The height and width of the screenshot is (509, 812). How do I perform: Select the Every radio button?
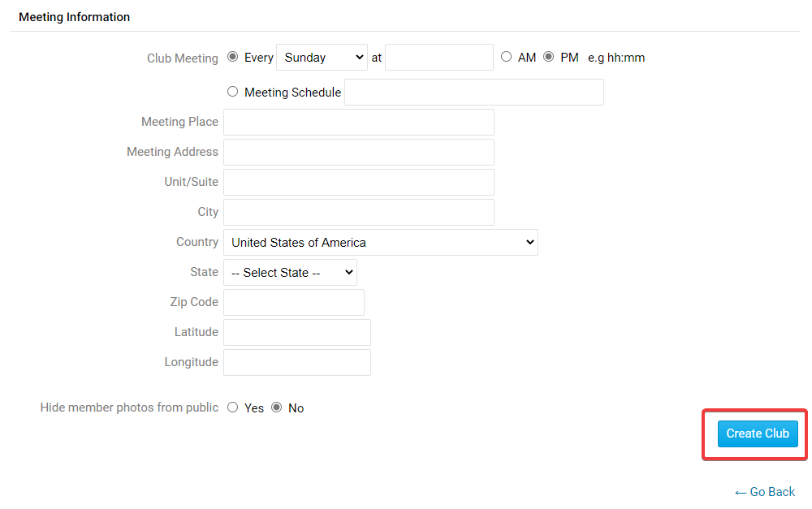pyautogui.click(x=233, y=58)
